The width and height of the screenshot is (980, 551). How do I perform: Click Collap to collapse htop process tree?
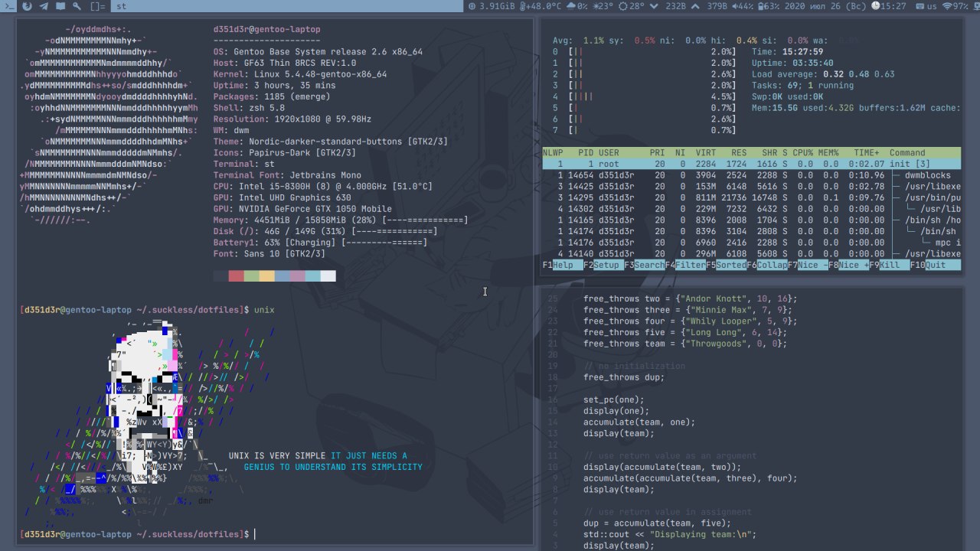click(772, 265)
